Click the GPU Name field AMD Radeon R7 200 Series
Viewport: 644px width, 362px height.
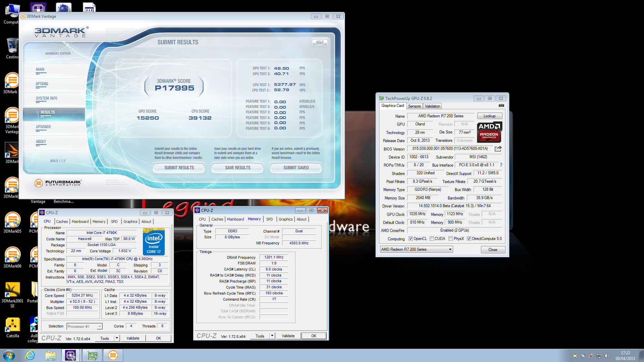point(441,116)
